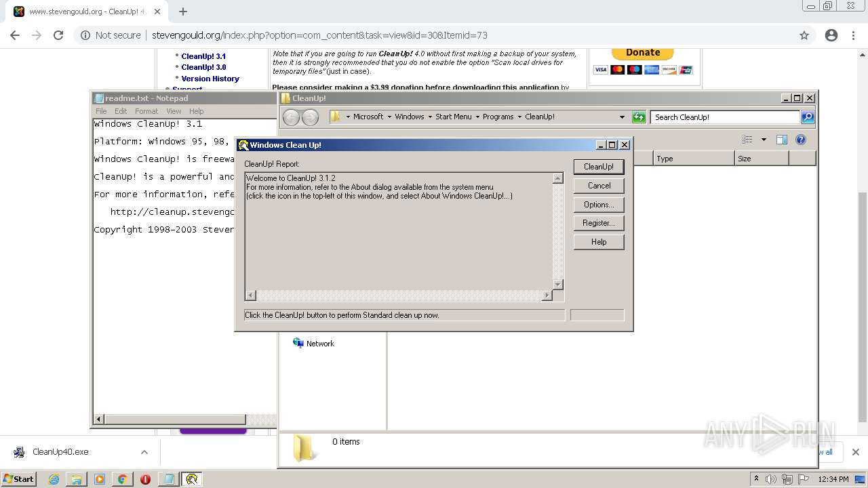This screenshot has height=488, width=868.
Task: Open Internet Explorer from the taskbar
Action: 54,479
